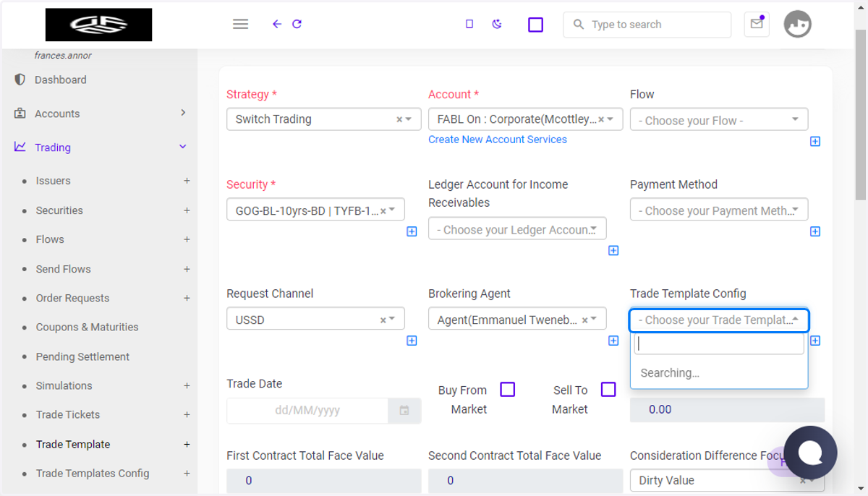The image size is (868, 496).
Task: Open Securities in the sidebar
Action: point(59,210)
